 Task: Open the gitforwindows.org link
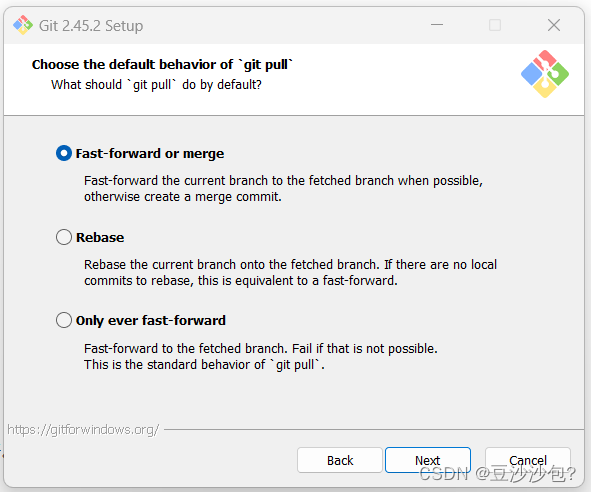[83, 429]
